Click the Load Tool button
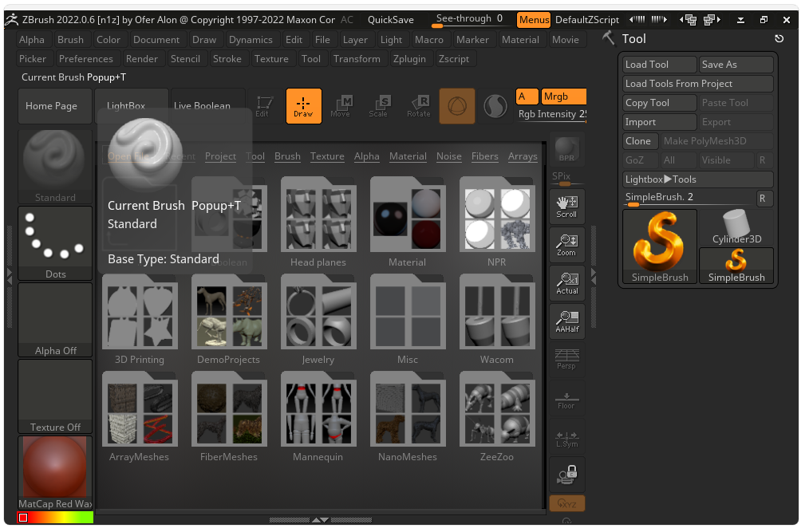Image resolution: width=805 pixels, height=532 pixels. [x=660, y=65]
